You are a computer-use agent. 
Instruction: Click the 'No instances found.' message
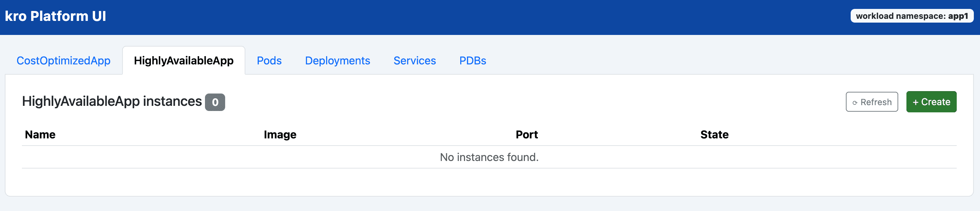coord(489,157)
